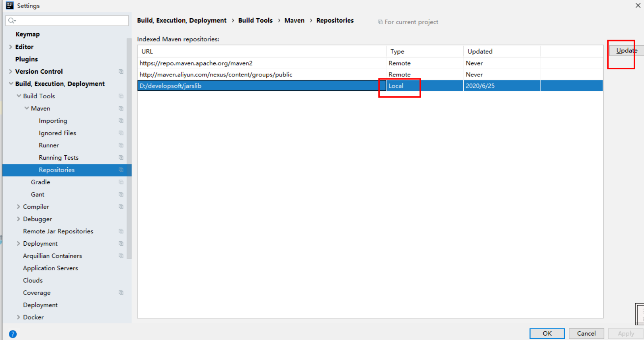Open Coverage settings

[x=37, y=293]
